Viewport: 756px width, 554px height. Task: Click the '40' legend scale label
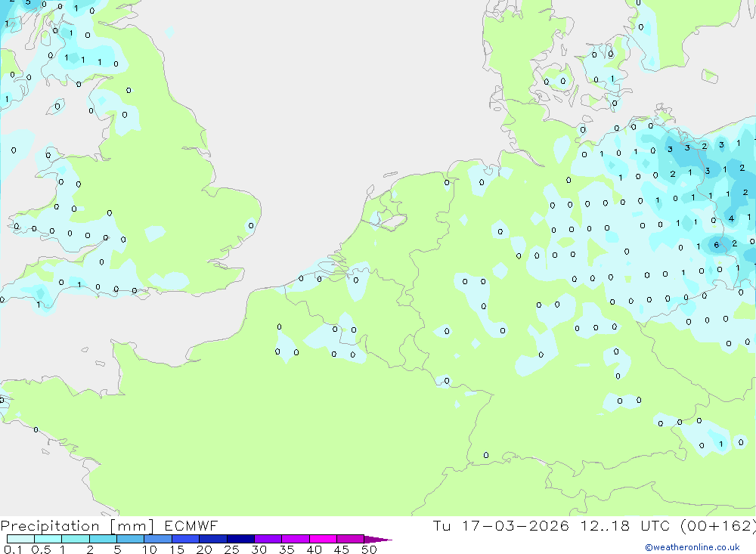coord(314,549)
